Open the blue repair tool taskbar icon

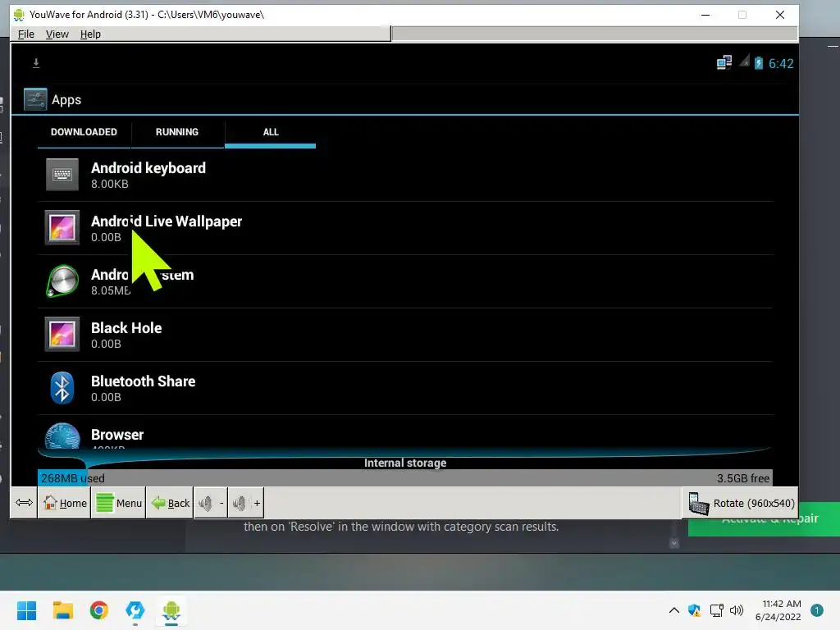point(135,610)
